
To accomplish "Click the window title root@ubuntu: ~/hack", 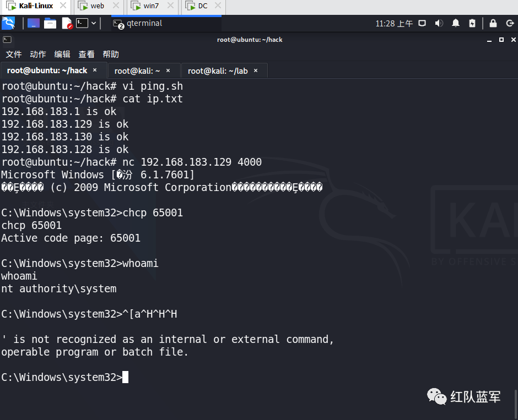I will pos(250,40).
